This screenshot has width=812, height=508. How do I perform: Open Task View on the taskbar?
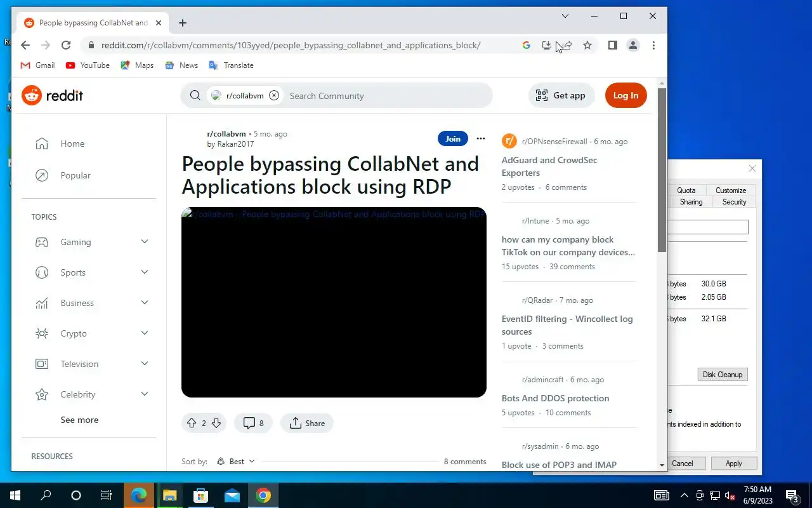coord(107,495)
